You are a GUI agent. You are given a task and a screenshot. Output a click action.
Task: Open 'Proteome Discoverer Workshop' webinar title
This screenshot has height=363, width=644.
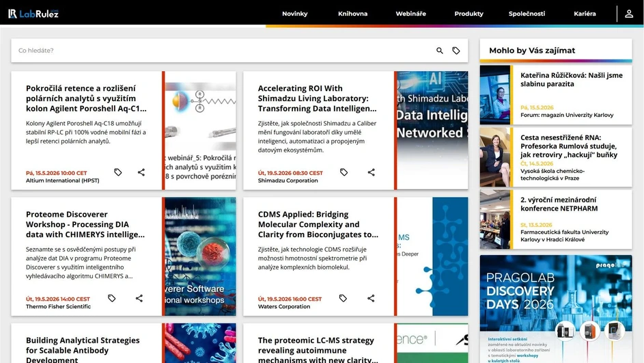tap(85, 224)
